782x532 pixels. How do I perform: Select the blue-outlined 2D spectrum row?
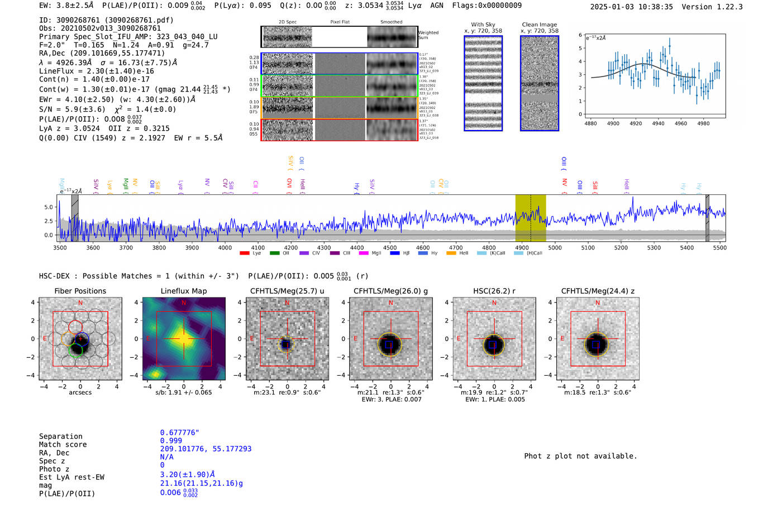pyautogui.click(x=340, y=64)
